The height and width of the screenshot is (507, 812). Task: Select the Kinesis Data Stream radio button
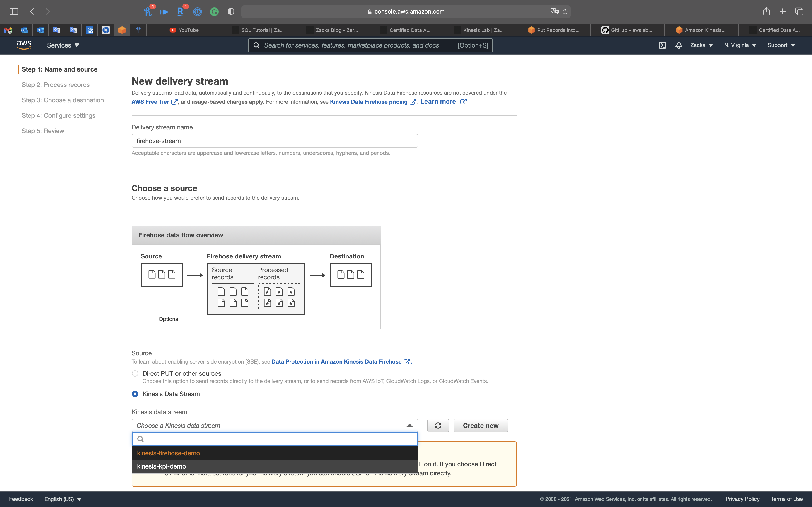tap(135, 394)
